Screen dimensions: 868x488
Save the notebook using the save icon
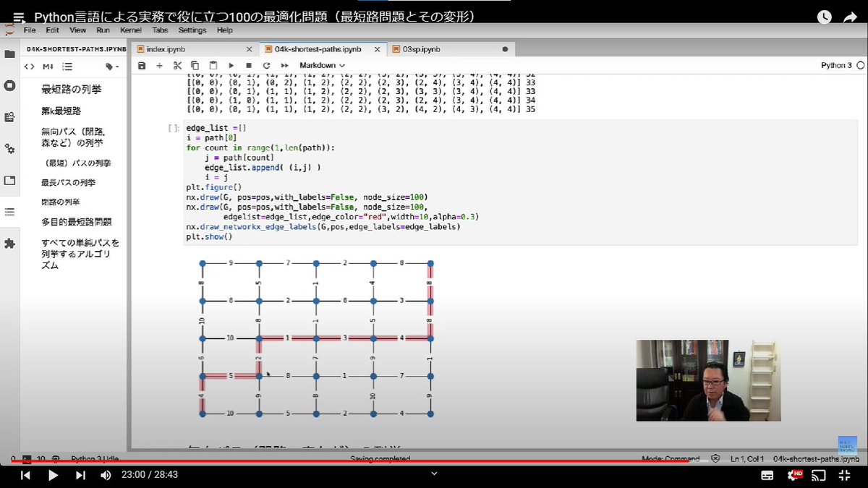[142, 65]
